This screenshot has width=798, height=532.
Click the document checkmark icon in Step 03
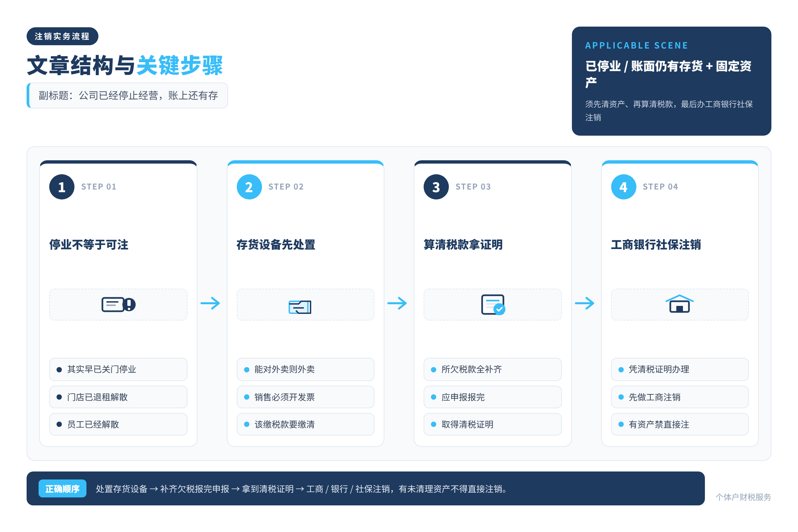493,304
